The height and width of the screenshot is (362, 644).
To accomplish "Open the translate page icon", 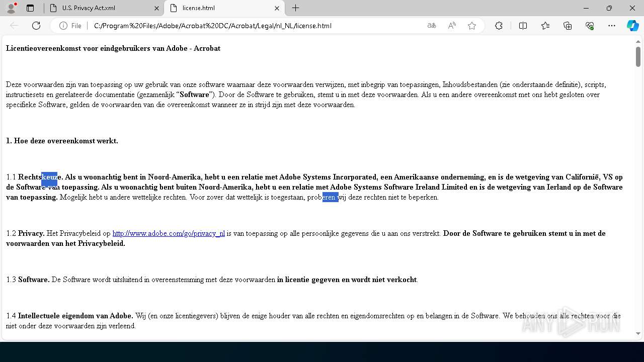I will [432, 26].
